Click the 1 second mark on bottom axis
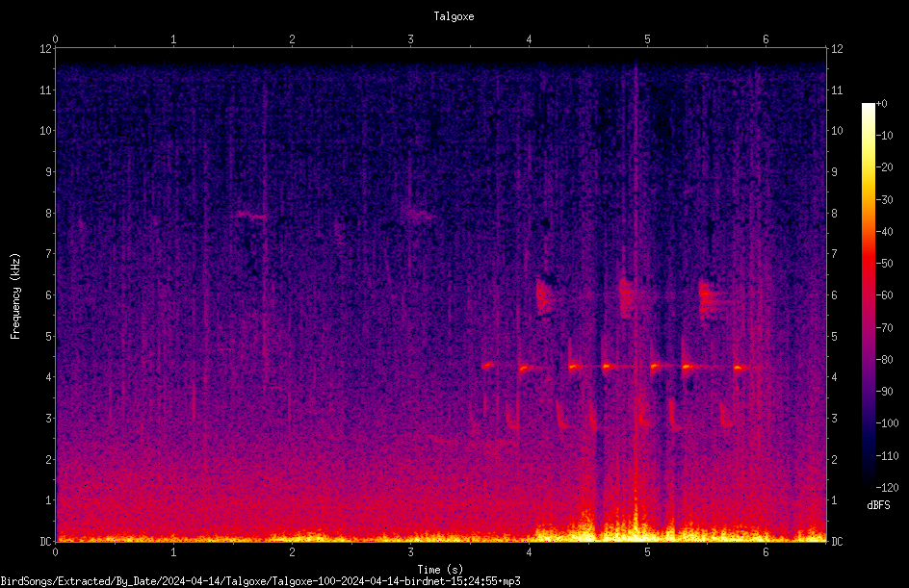This screenshot has width=909, height=588. 173,552
